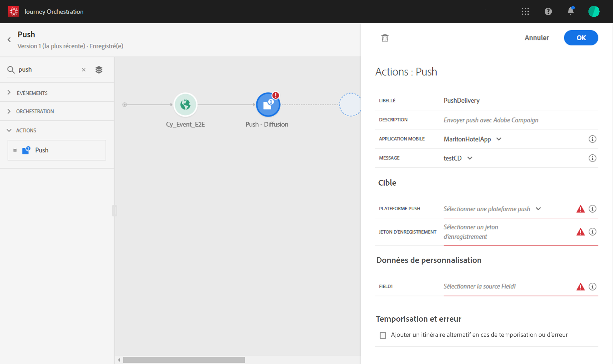Clear the push search field
613x364 pixels.
pos(83,70)
